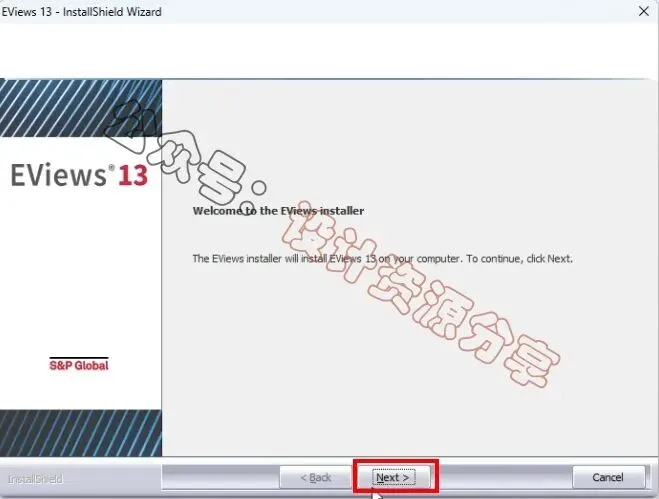Select the 'Welcome to the EViews installer' heading
This screenshot has height=499, width=659.
[278, 211]
